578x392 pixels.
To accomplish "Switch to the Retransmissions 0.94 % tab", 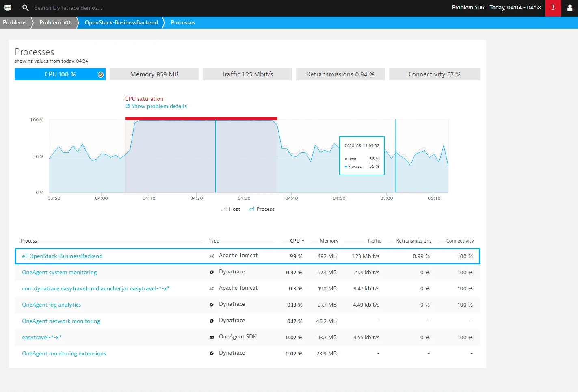I will click(x=340, y=74).
